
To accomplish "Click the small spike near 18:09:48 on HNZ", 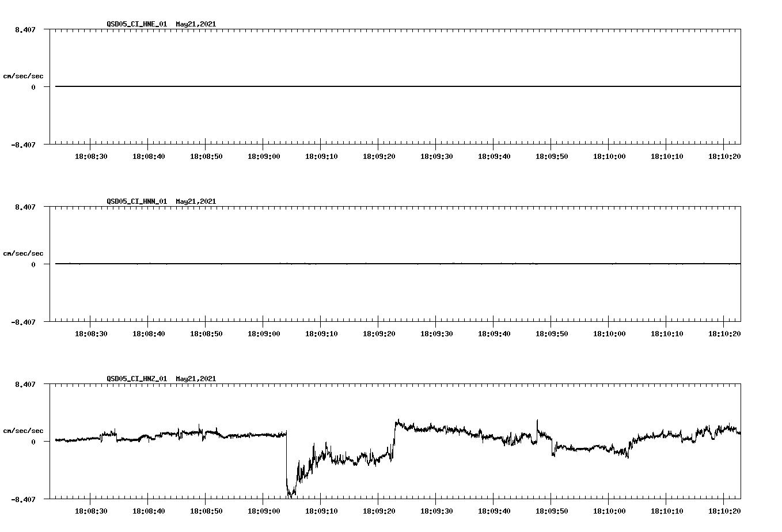I will pos(537,426).
